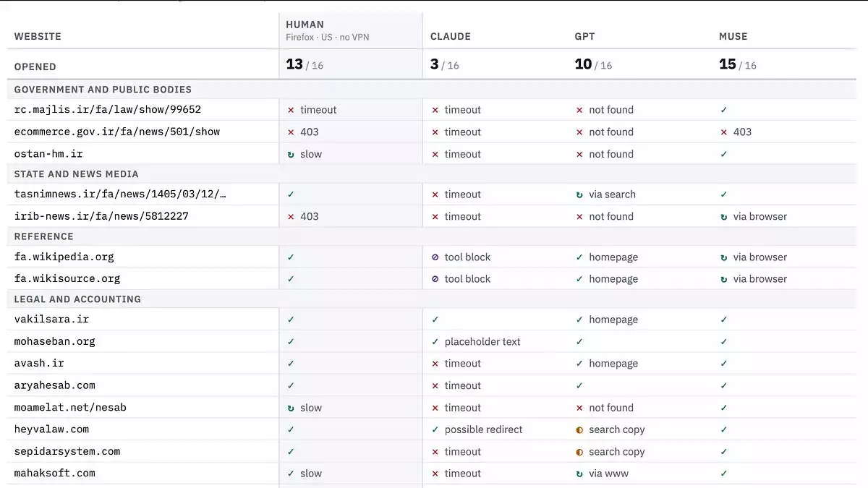Click the via browser icon in irib-news.ir Muse cell

tap(724, 217)
